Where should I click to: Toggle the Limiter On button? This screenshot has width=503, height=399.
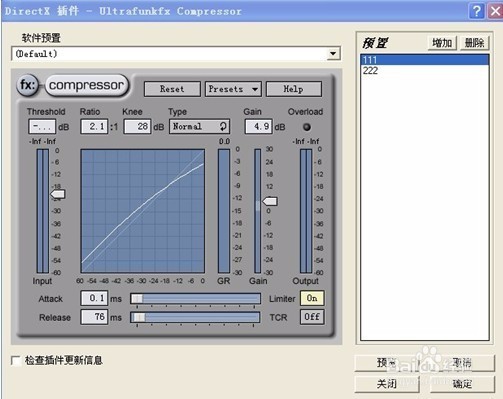[312, 298]
